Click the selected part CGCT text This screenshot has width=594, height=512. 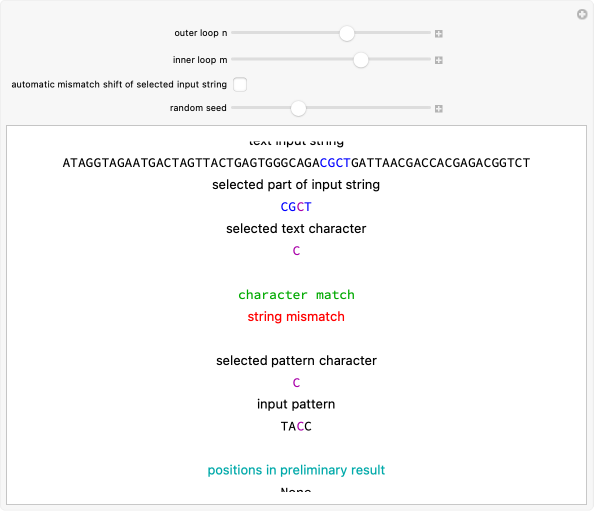tap(296, 207)
